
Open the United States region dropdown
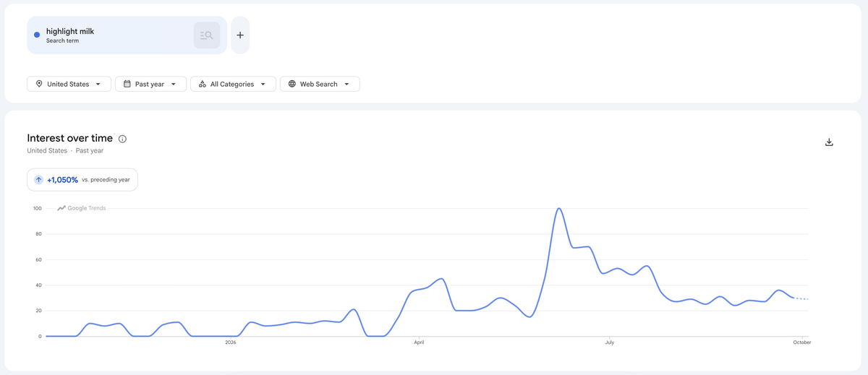click(x=69, y=84)
